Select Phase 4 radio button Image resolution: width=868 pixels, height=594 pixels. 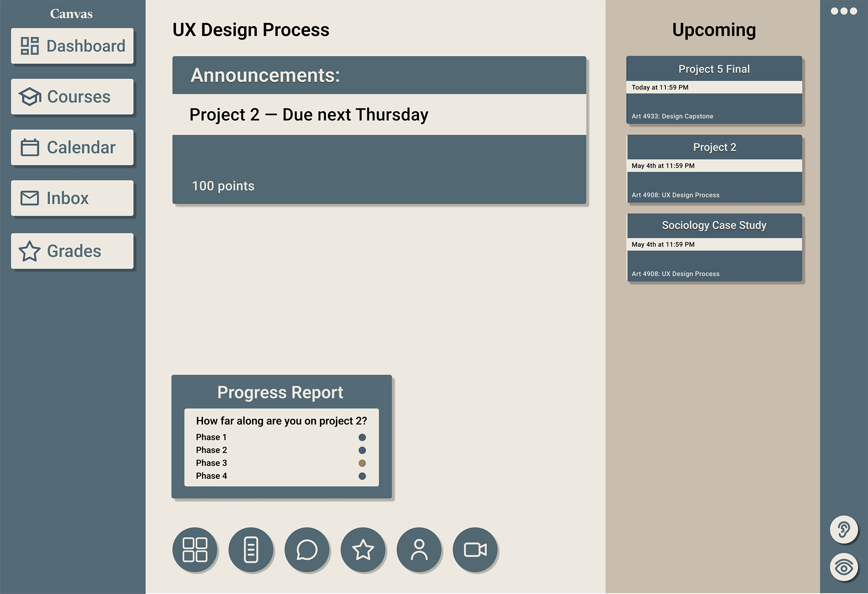362,476
